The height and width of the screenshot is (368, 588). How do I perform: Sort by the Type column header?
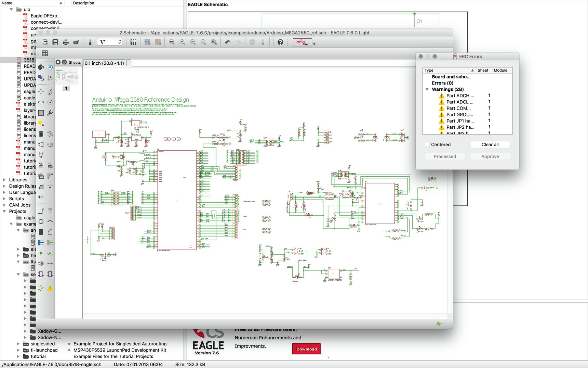pos(449,70)
